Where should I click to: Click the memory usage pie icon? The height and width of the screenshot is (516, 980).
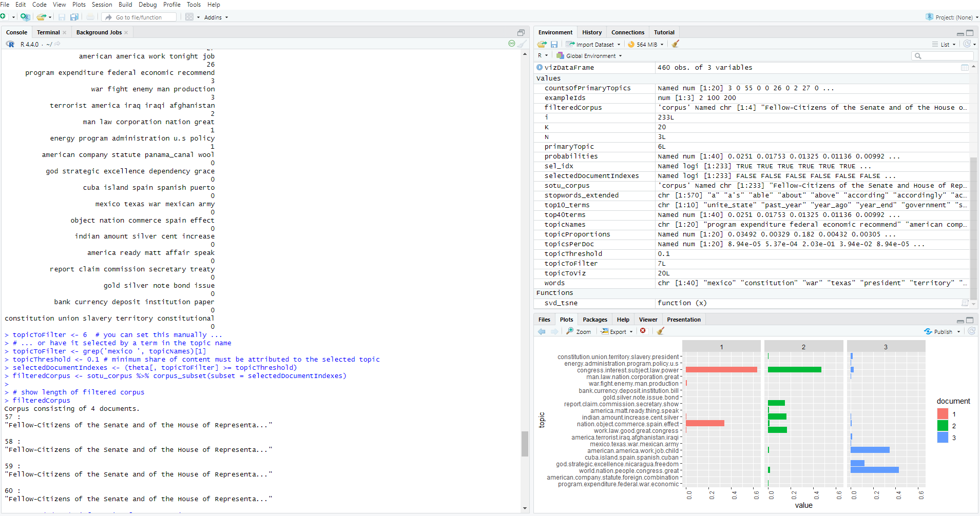[631, 45]
